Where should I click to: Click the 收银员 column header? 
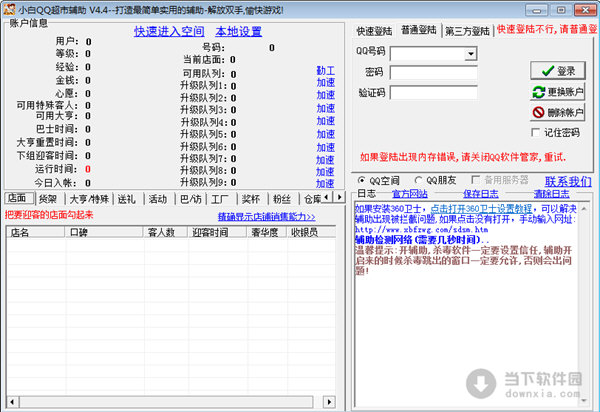(311, 232)
